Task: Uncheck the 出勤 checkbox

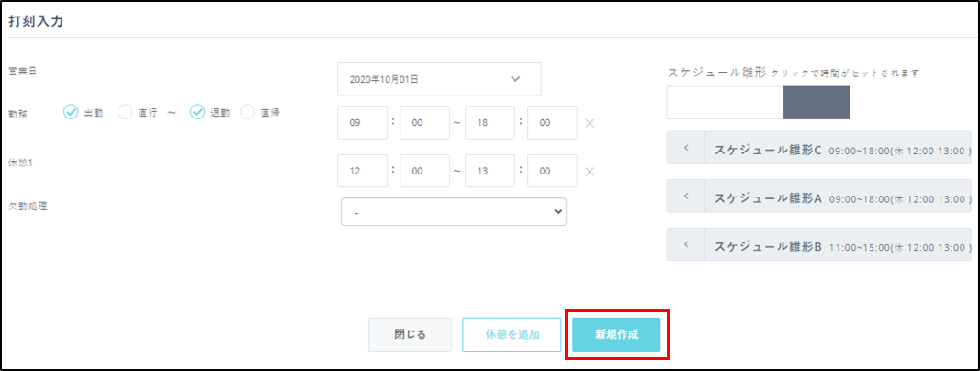Action: click(x=72, y=112)
